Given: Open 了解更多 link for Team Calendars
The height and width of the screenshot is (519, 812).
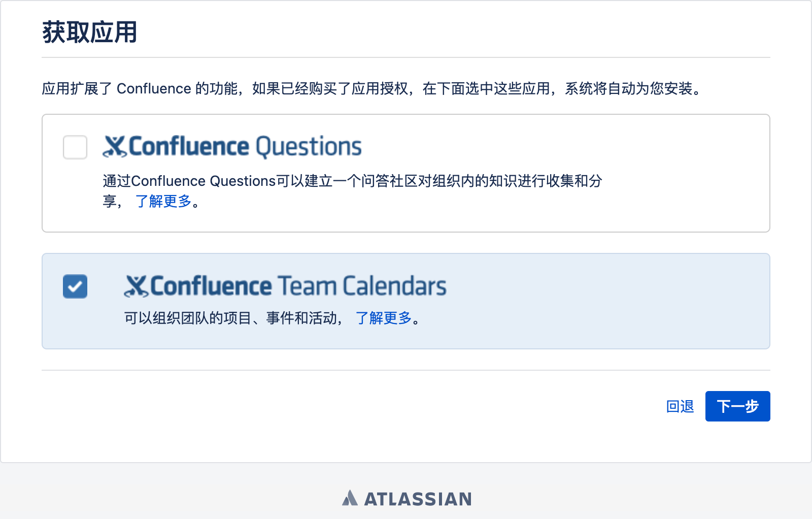Looking at the screenshot, I should tap(384, 318).
